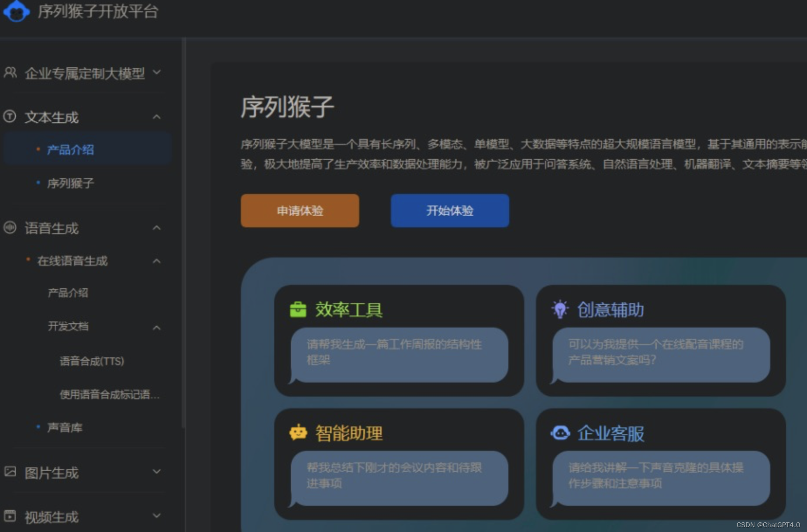
Task: Click the 在线配音课程 marketing prompt bubble
Action: click(x=661, y=355)
